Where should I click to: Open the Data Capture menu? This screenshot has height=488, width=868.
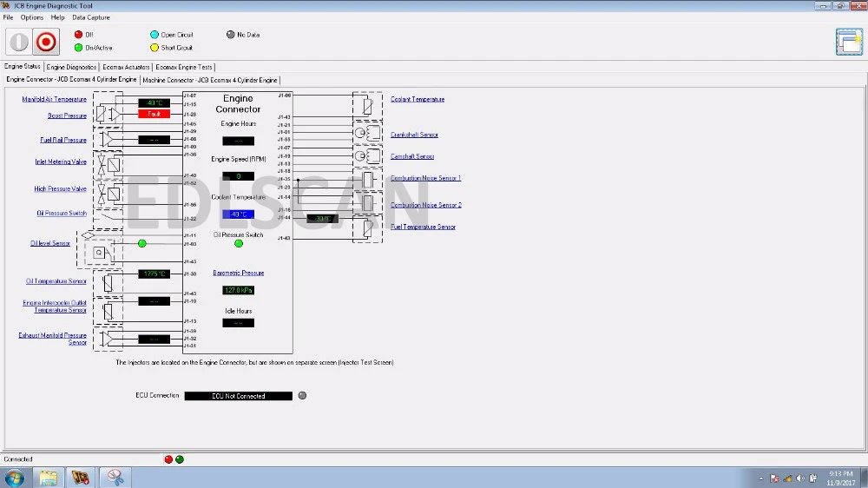91,17
